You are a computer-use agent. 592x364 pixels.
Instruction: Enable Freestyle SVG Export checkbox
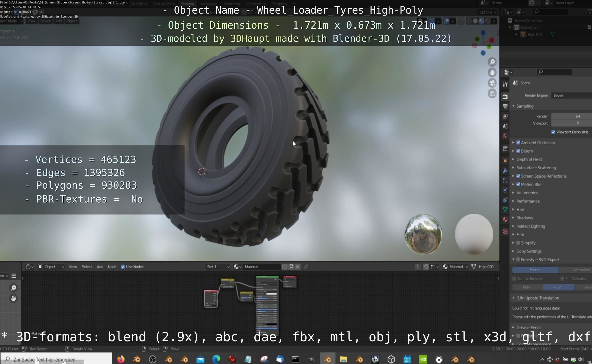tap(518, 260)
